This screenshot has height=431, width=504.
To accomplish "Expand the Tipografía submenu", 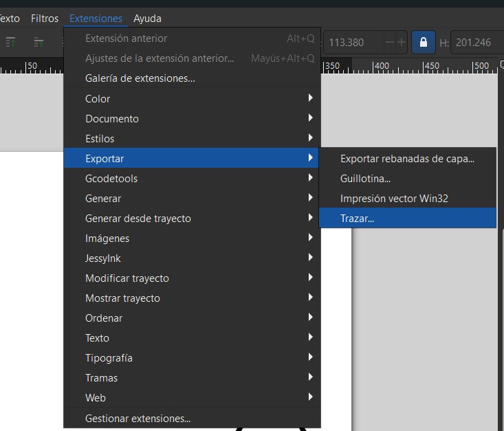I will pyautogui.click(x=192, y=357).
